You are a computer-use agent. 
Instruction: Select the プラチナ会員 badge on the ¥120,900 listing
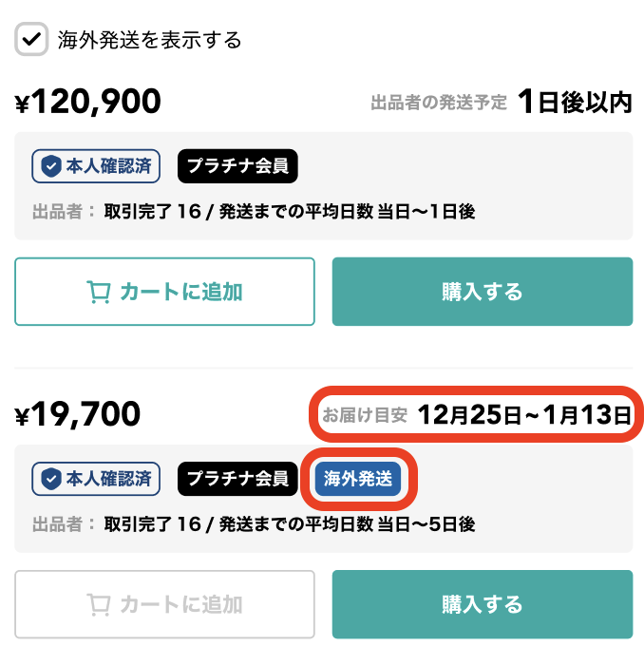237,166
